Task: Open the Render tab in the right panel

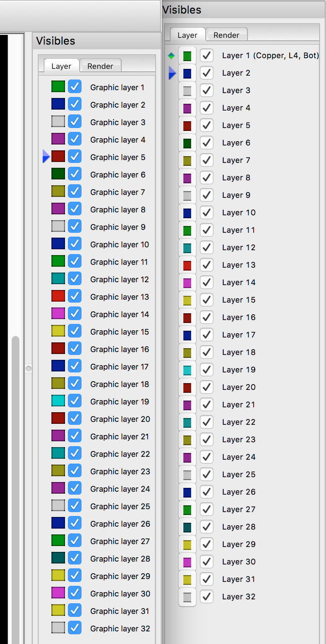Action: coord(227,35)
